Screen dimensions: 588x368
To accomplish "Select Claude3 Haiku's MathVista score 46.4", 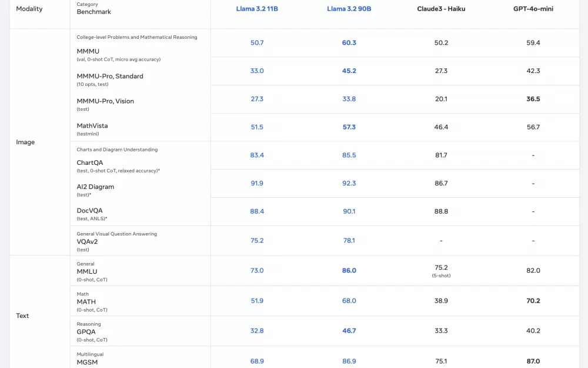I will point(441,127).
